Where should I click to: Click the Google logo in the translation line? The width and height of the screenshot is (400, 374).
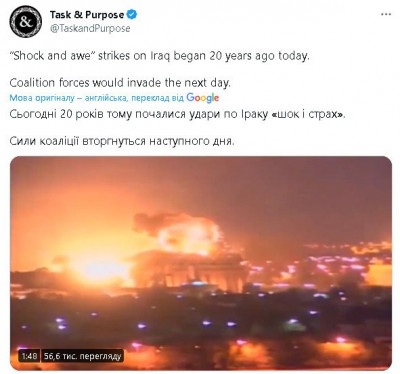[x=203, y=98]
